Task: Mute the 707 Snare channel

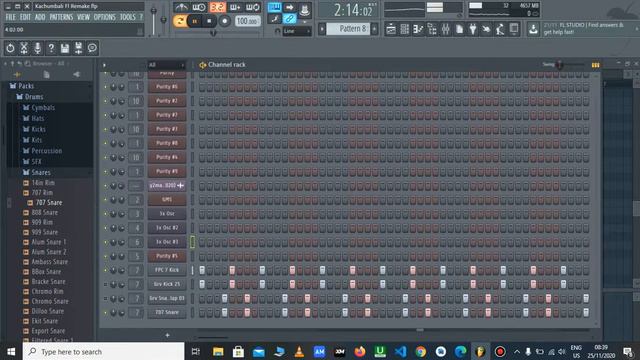Action: click(105, 313)
